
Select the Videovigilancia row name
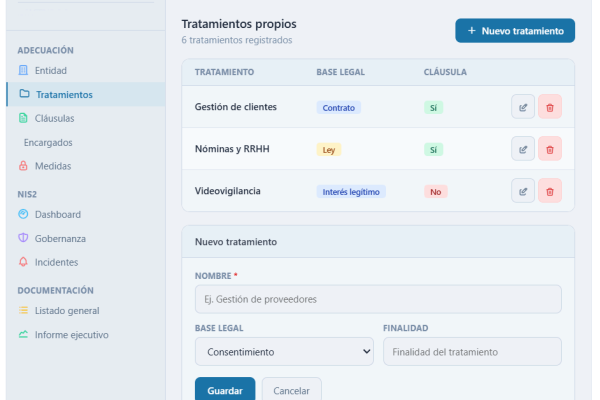(228, 191)
